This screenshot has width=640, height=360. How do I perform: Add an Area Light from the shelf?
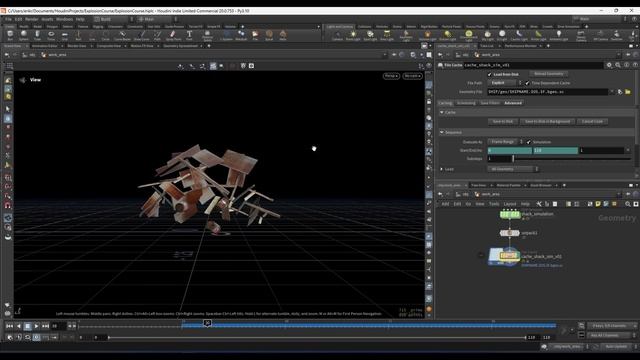tap(387, 35)
